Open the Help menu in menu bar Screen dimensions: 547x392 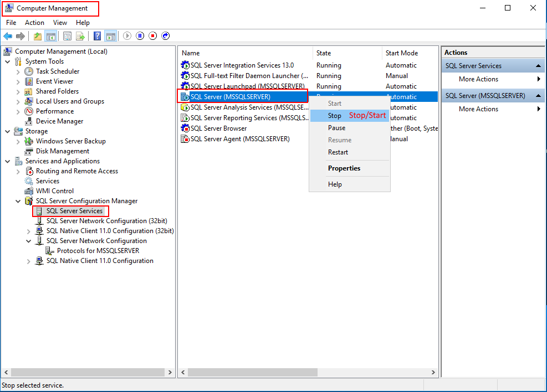click(83, 23)
